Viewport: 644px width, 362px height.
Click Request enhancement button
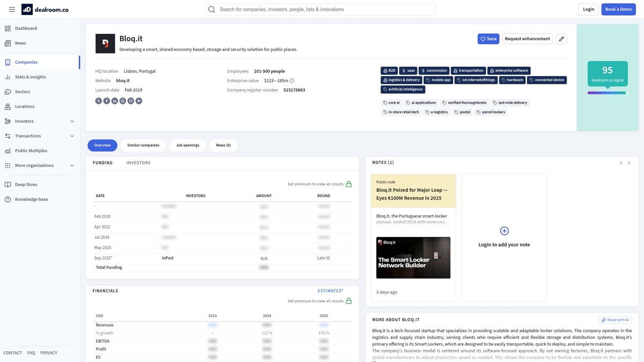[528, 39]
